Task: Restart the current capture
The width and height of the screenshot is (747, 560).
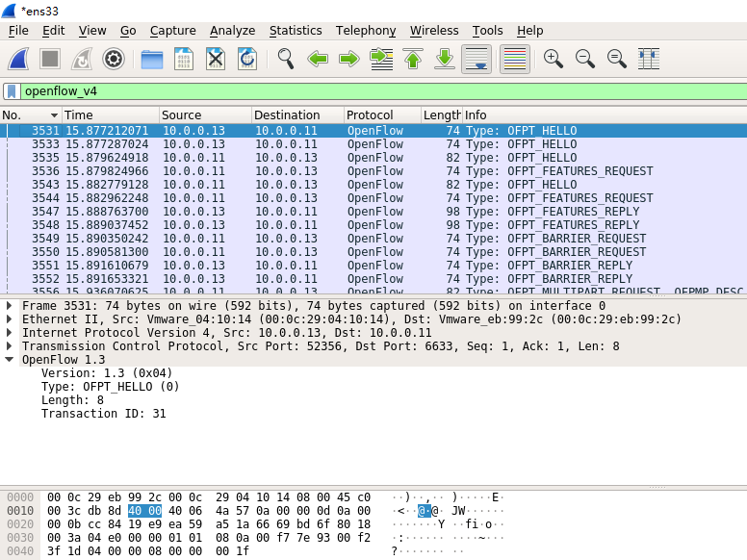Action: tap(82, 59)
